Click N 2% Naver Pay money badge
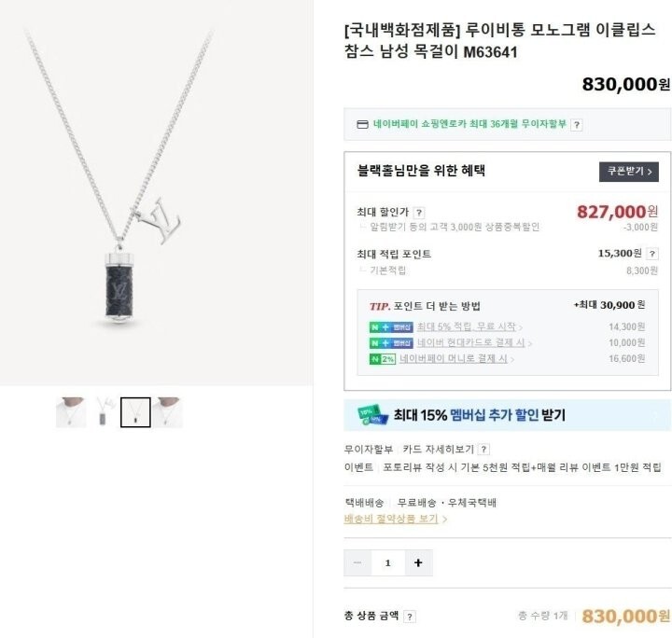 click(383, 359)
